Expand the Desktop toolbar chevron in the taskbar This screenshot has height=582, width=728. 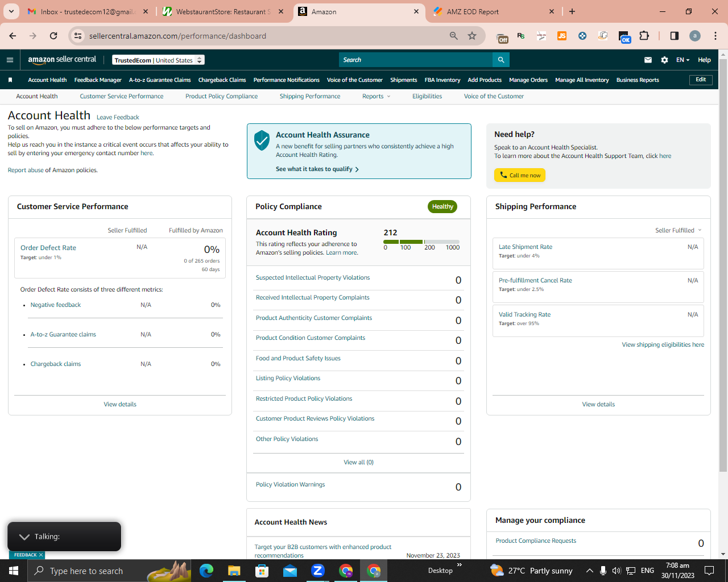460,565
